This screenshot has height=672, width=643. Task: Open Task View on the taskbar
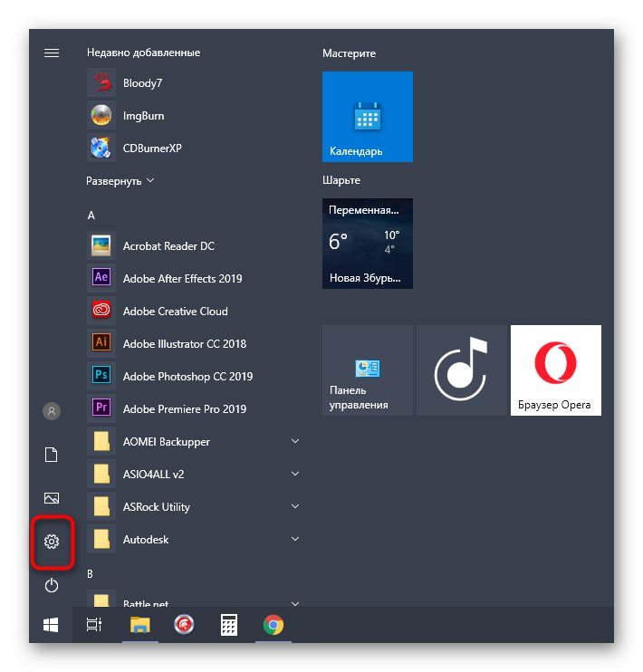click(x=94, y=625)
